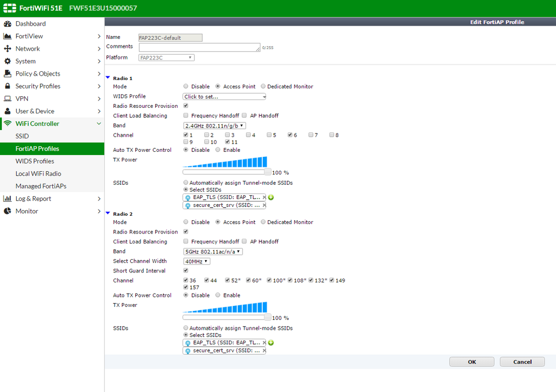The height and width of the screenshot is (392, 556).
Task: Collapse the Radio 1 section
Action: pos(108,77)
